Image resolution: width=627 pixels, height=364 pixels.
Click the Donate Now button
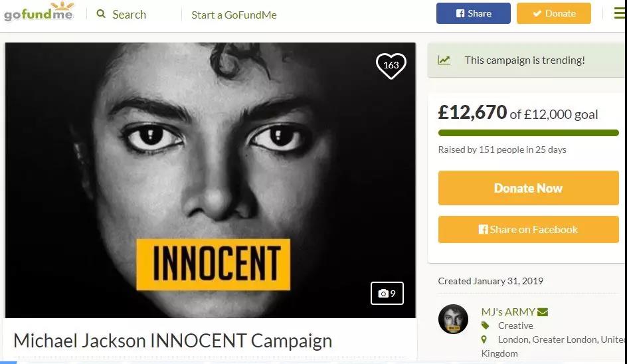point(528,188)
